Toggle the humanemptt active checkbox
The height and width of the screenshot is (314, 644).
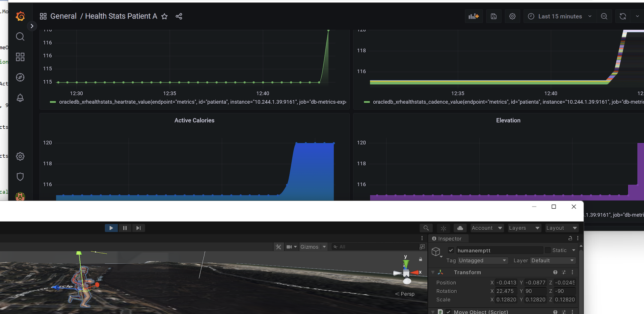click(451, 250)
